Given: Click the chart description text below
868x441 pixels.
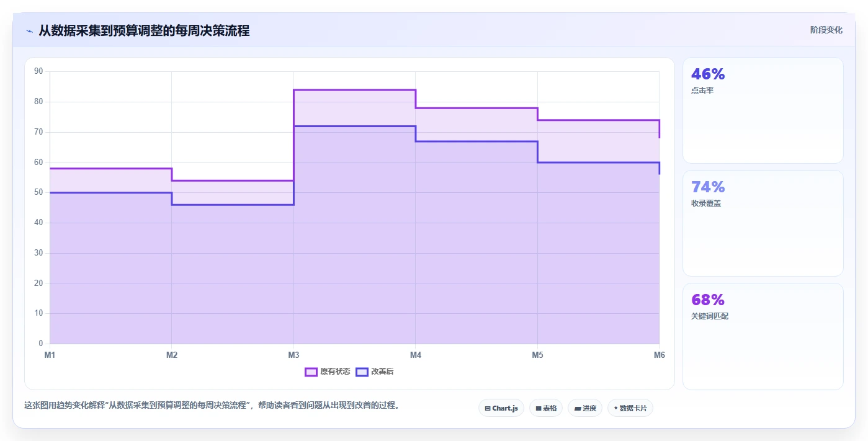Looking at the screenshot, I should (212, 406).
